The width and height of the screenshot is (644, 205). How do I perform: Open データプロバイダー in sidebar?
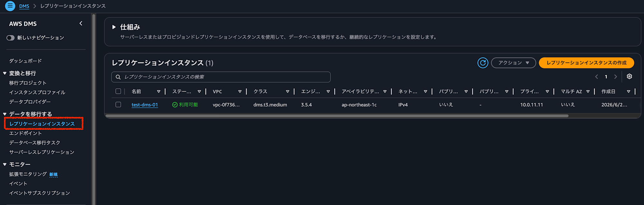tap(30, 102)
